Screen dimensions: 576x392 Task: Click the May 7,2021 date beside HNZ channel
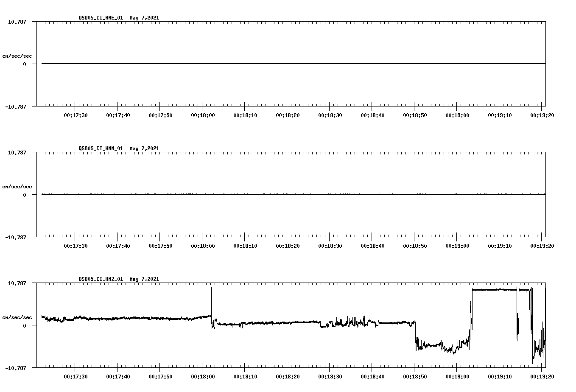(144, 279)
